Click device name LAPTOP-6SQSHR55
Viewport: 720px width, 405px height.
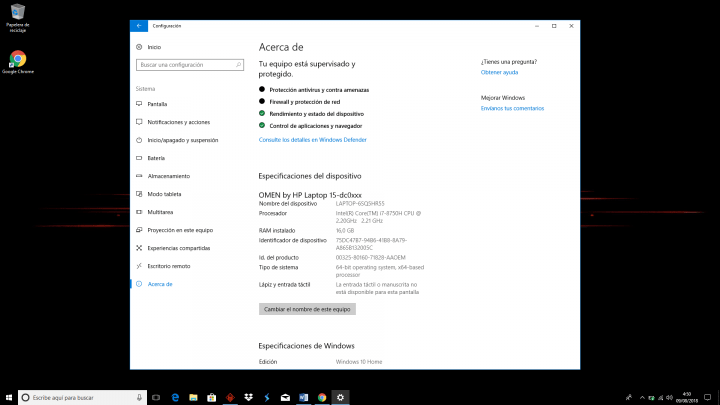click(x=360, y=203)
